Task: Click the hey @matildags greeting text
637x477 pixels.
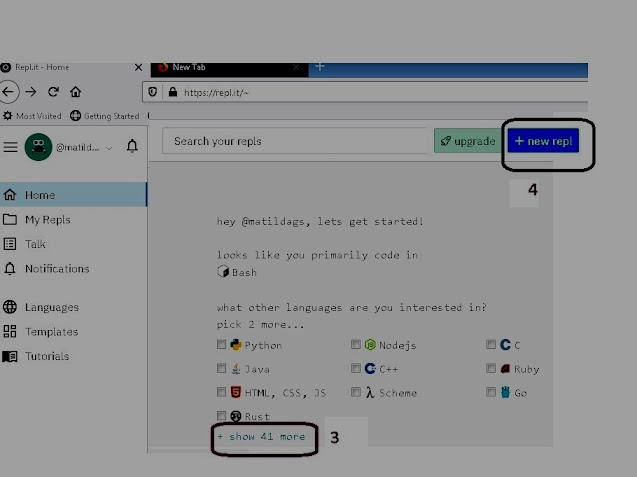Action: pyautogui.click(x=320, y=221)
